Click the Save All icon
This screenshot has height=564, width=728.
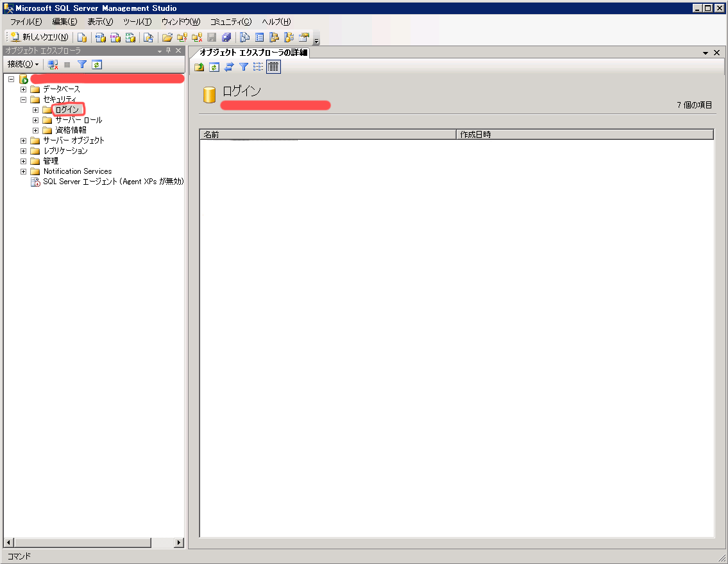(x=226, y=37)
